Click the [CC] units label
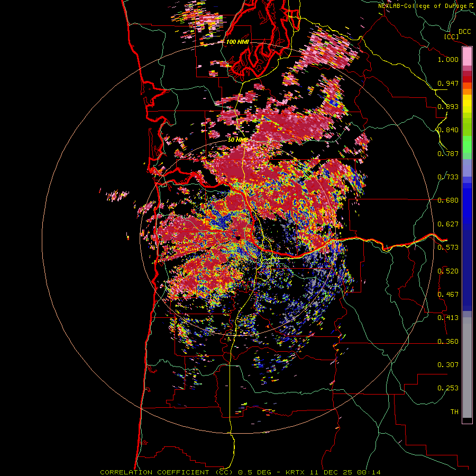The image size is (476, 476). coord(452,36)
